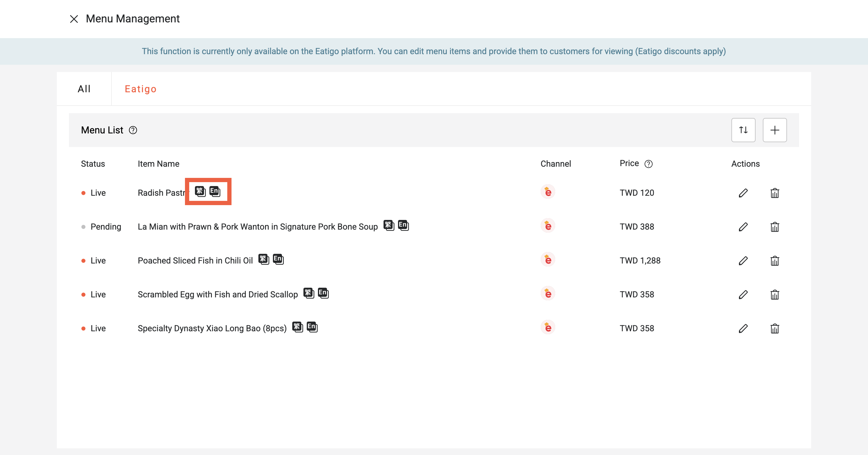Delete the Scrambled Egg with Fish item
The width and height of the screenshot is (868, 455).
[775, 295]
